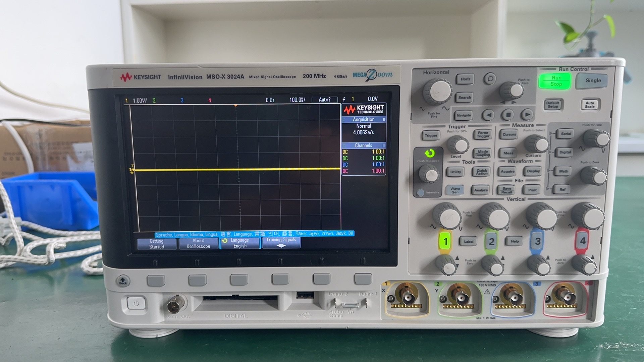Click the Trigger button
Viewport: 644px width, 362px height.
pyautogui.click(x=431, y=135)
